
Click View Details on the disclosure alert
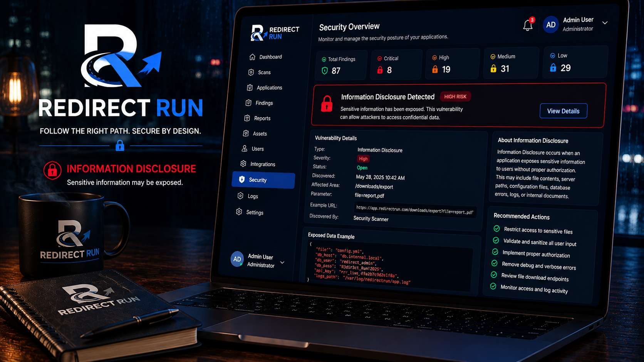[563, 111]
